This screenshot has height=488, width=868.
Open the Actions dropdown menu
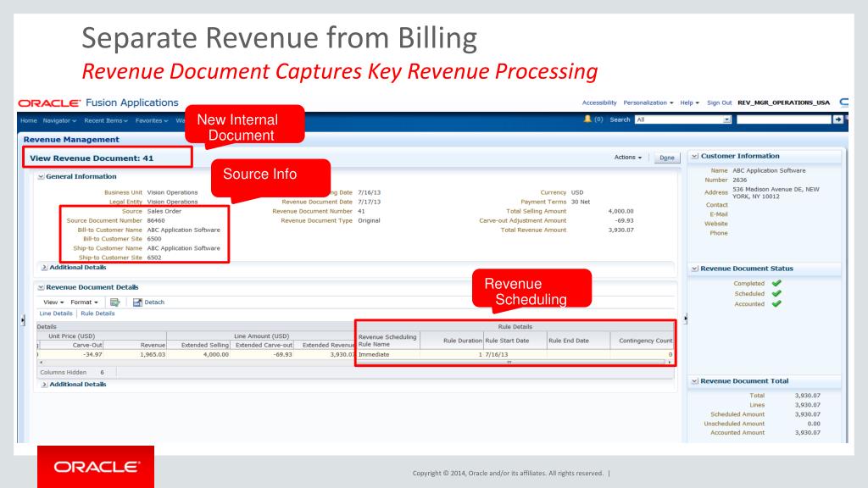(x=628, y=157)
